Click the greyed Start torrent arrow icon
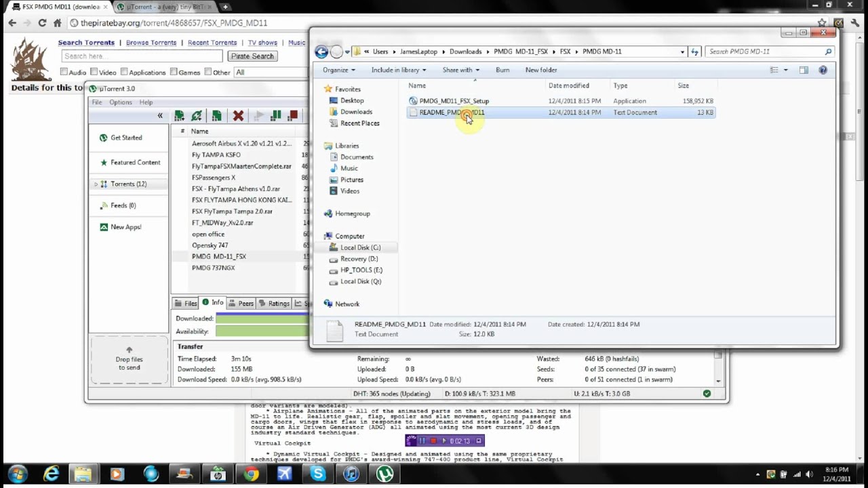 (258, 116)
